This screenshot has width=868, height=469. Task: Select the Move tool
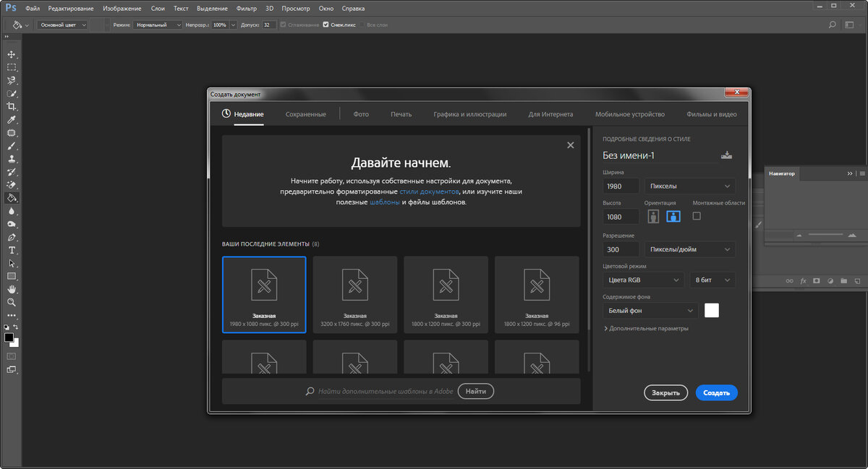point(12,54)
